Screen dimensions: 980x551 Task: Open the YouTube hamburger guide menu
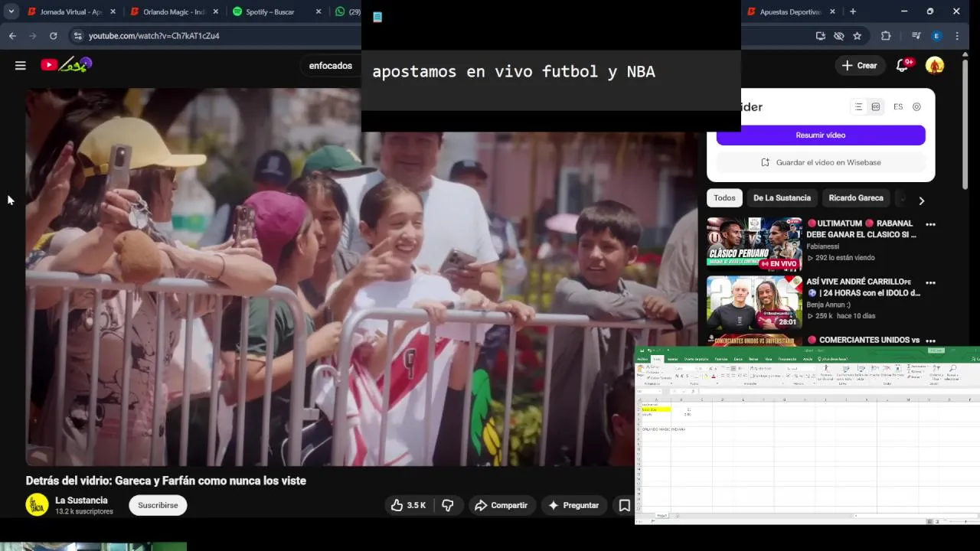pos(21,66)
